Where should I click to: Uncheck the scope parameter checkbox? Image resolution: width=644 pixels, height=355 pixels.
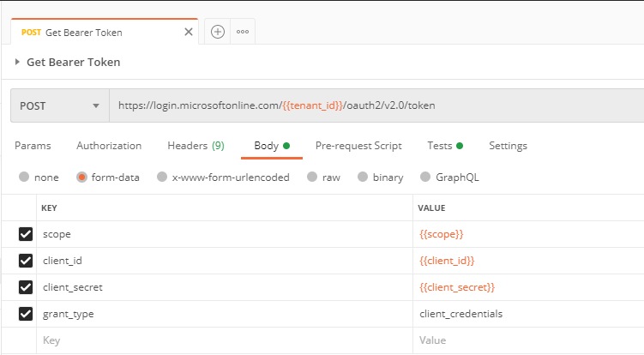click(26, 234)
